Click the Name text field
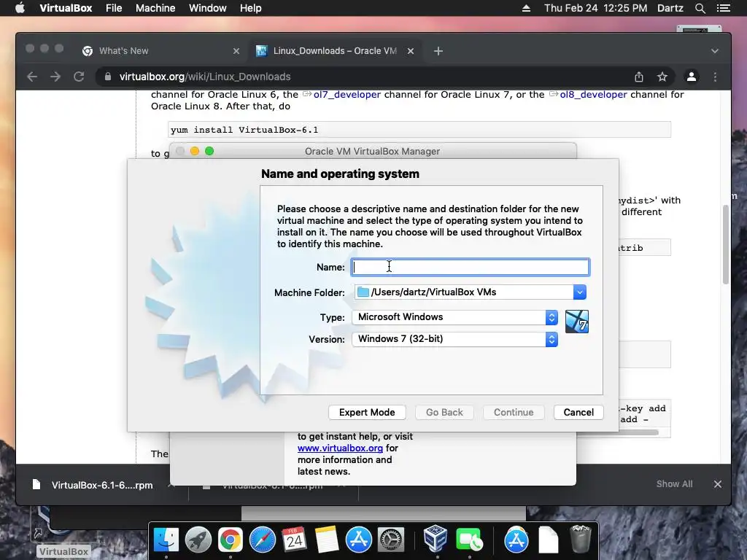The width and height of the screenshot is (747, 560). pos(471,267)
